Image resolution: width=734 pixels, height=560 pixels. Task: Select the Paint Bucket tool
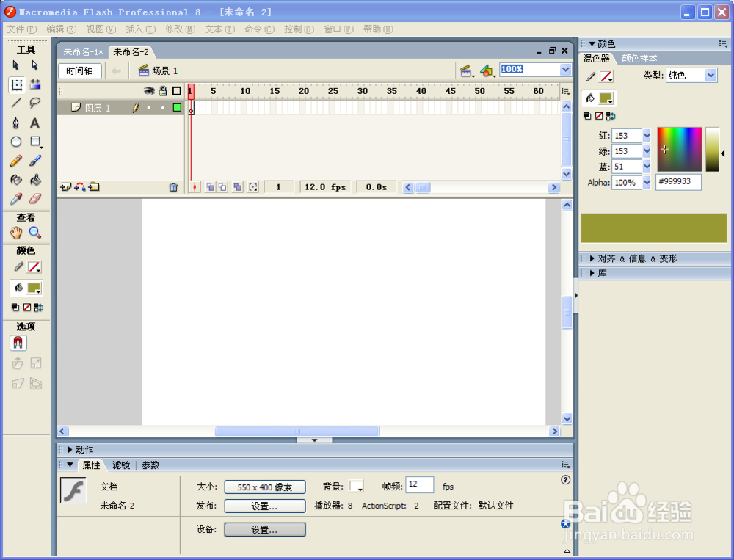coord(36,180)
